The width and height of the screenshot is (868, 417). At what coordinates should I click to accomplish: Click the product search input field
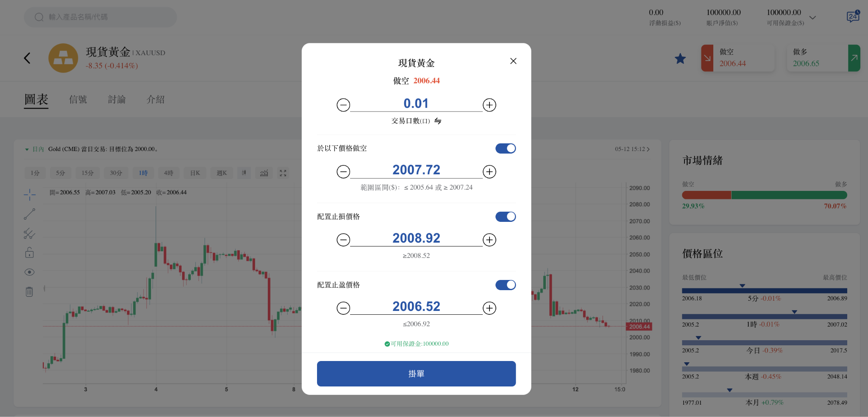(100, 17)
